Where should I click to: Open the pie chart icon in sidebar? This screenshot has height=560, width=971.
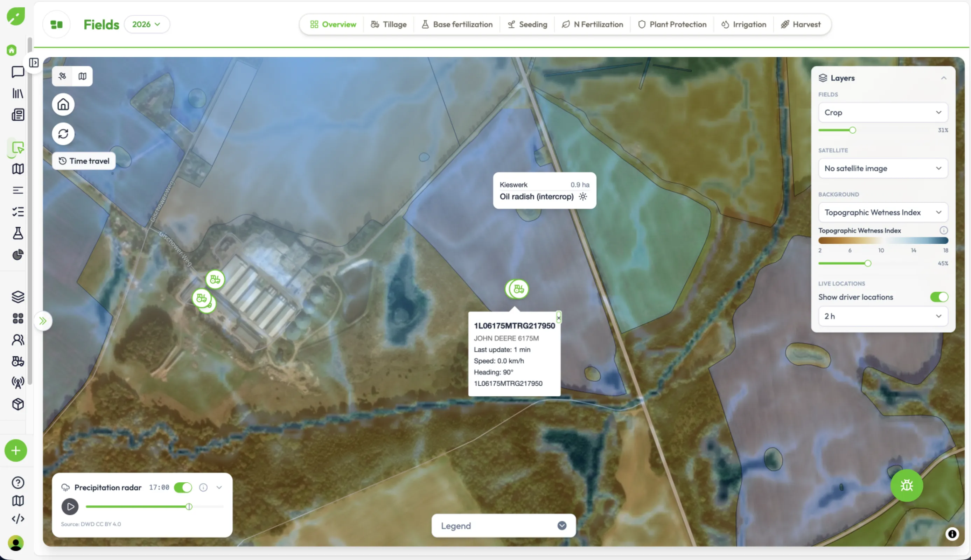(x=18, y=254)
